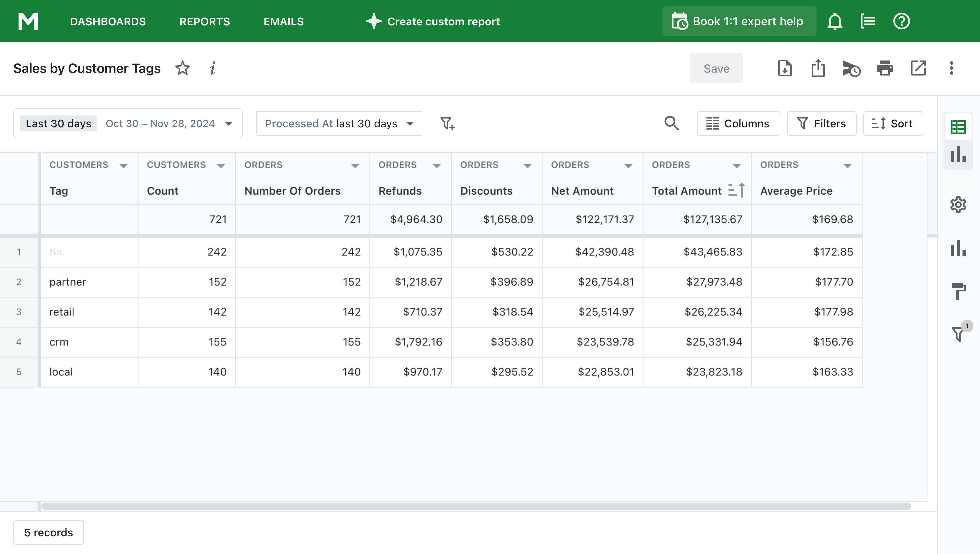
Task: Open the report in a new window
Action: [x=918, y=68]
